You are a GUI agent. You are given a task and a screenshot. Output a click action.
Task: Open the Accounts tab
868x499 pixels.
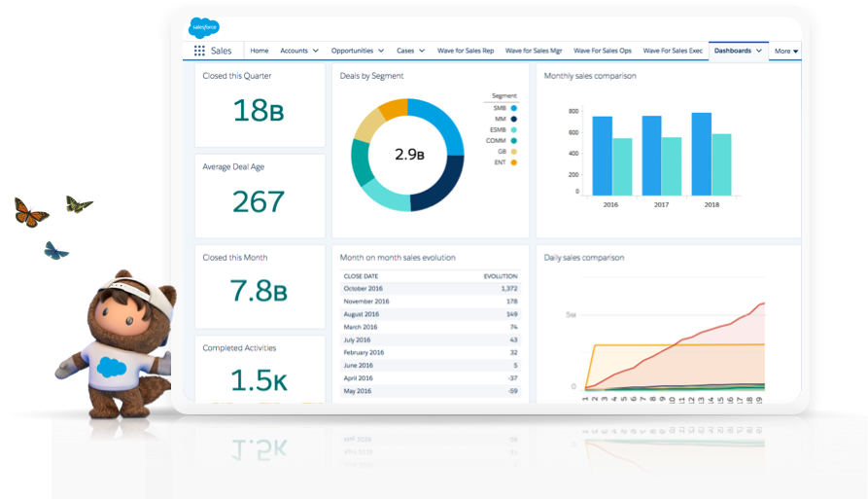point(294,51)
